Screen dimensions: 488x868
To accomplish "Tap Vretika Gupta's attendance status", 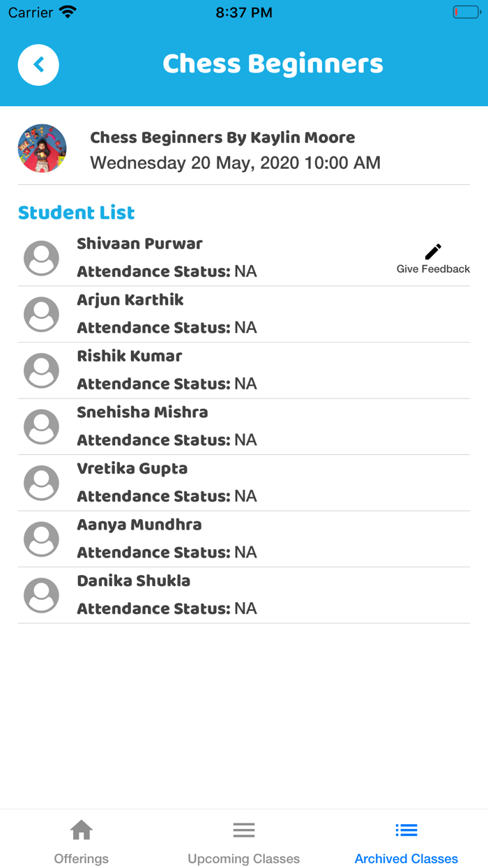I will (x=167, y=496).
